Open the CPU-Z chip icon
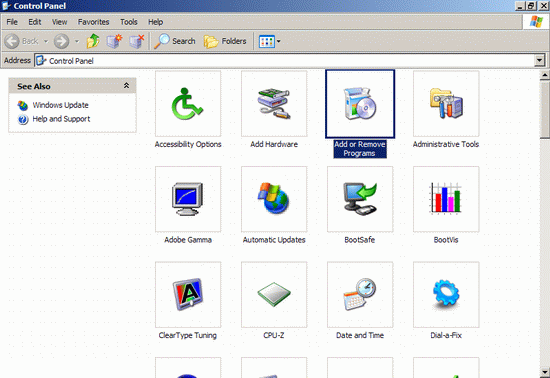 274,295
